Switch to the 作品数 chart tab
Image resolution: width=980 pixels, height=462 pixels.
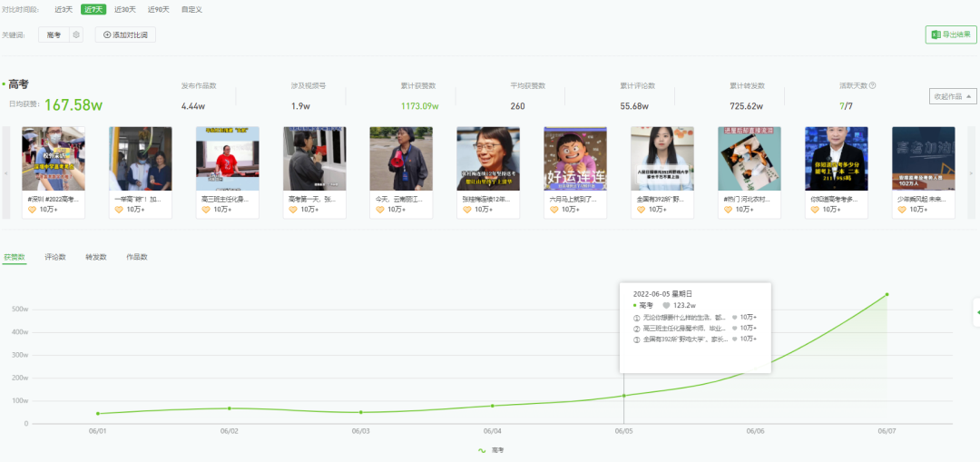(x=137, y=257)
